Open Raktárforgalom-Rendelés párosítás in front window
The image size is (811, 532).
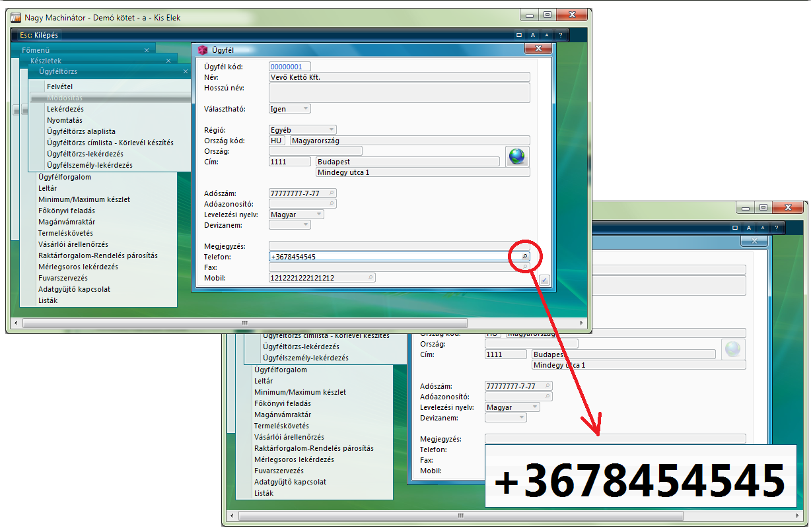pyautogui.click(x=98, y=255)
